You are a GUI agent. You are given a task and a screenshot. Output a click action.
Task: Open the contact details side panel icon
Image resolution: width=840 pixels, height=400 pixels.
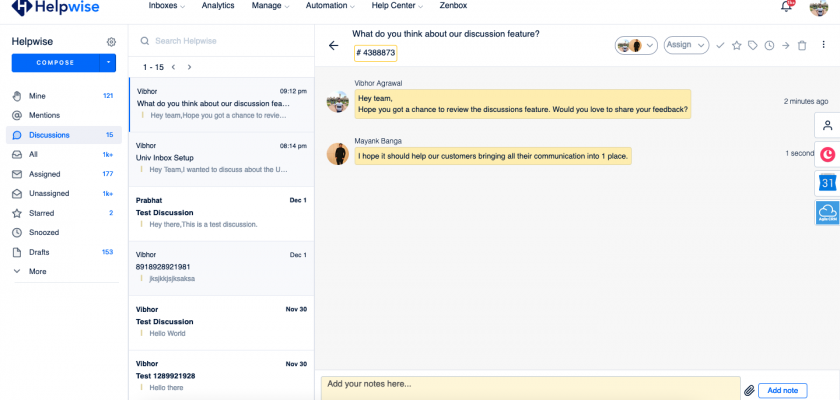point(828,126)
